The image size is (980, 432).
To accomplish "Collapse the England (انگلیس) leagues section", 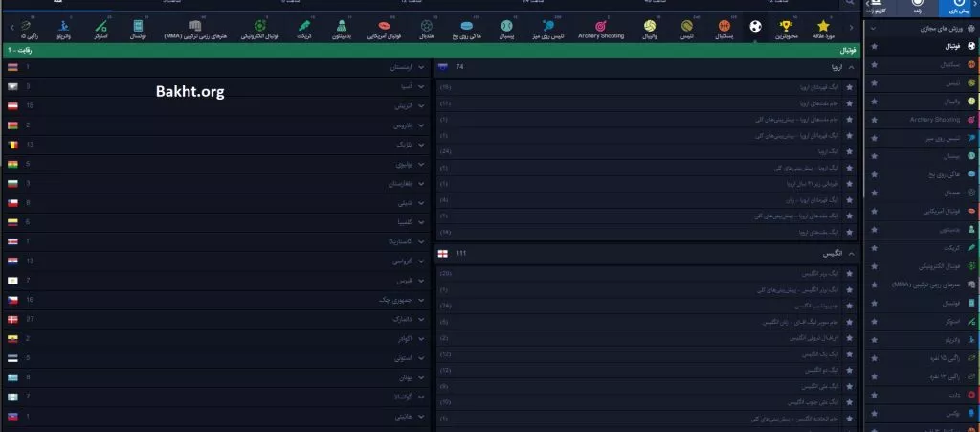I will (852, 254).
